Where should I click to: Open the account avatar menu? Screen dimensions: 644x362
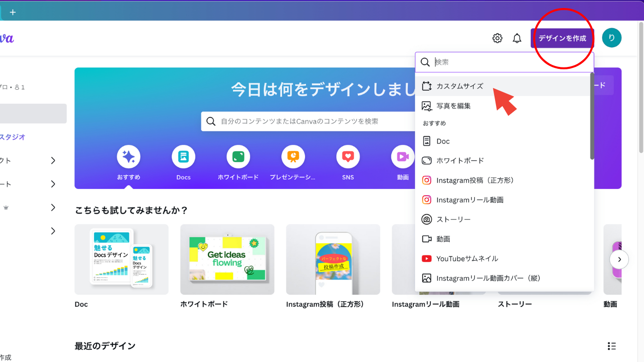tap(611, 38)
